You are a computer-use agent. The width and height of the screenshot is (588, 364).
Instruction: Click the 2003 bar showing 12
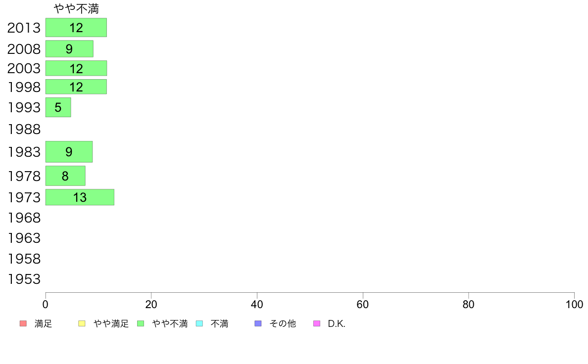point(76,68)
